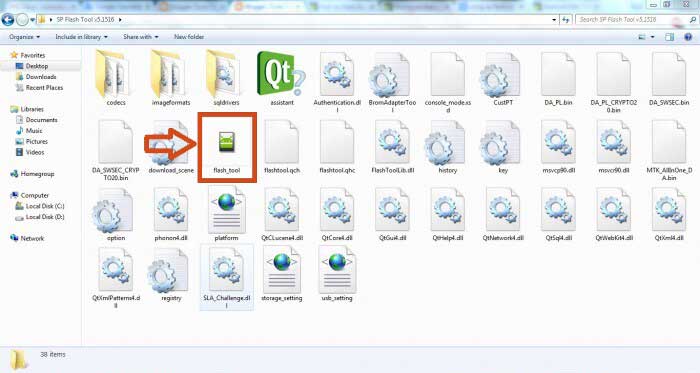
Task: Select the SLA_Challenge.dll file
Action: click(x=226, y=278)
